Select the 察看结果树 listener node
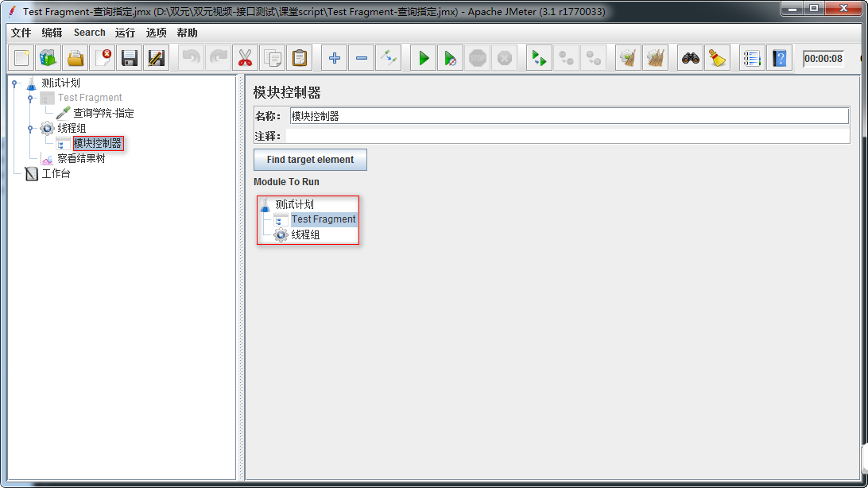Screen dimensions: 868x488 pos(81,158)
